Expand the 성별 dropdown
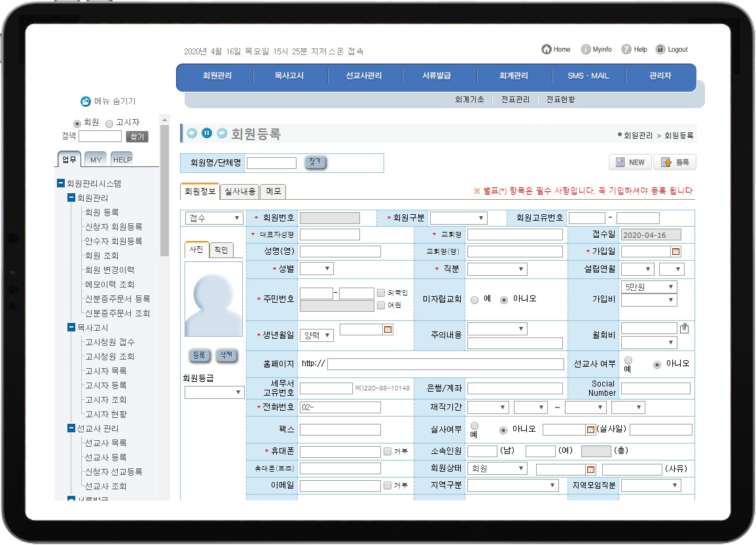This screenshot has height=545, width=756. click(317, 269)
